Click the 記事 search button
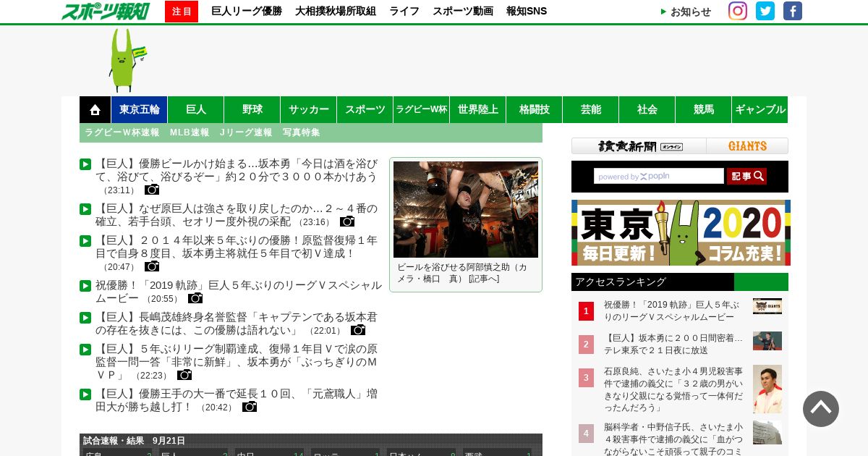The height and width of the screenshot is (456, 868). coord(746,176)
